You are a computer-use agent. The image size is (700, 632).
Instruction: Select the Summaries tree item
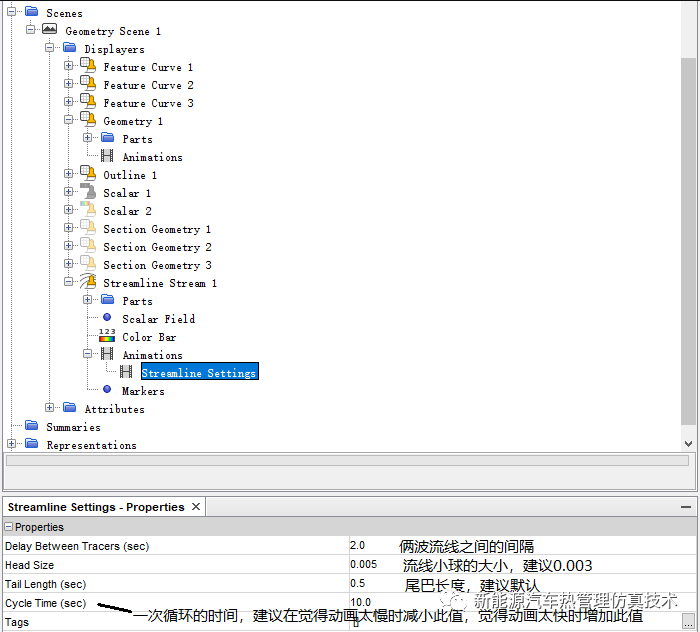73,427
